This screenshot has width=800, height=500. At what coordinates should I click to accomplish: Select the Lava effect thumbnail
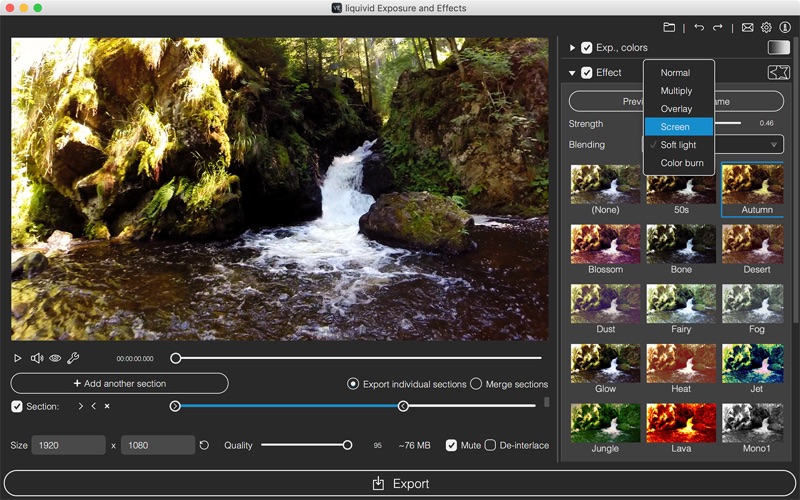[x=681, y=424]
